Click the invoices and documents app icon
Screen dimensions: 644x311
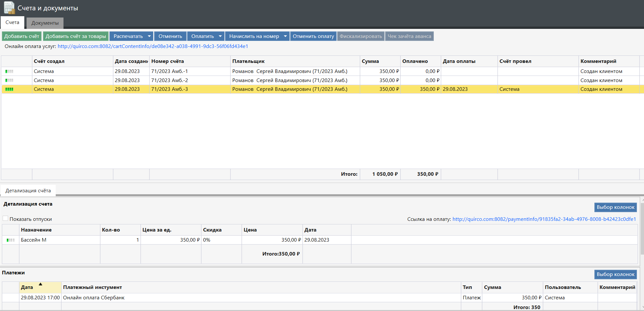point(9,8)
